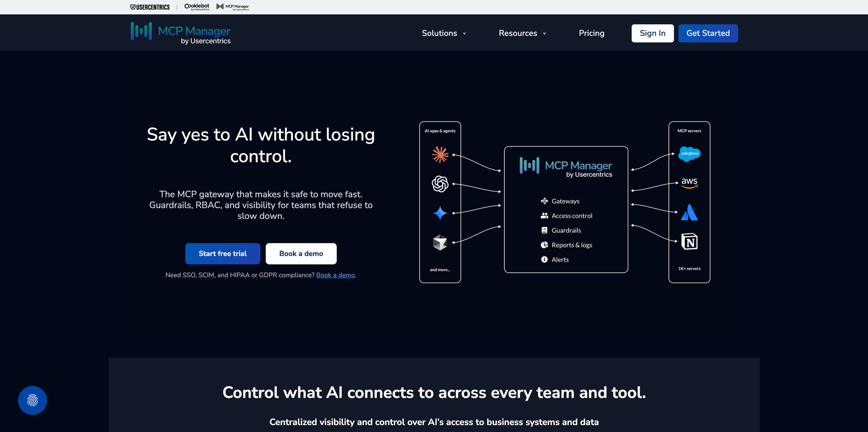The width and height of the screenshot is (868, 432).
Task: Click the 'Say yes to AI' headline
Action: point(261,145)
